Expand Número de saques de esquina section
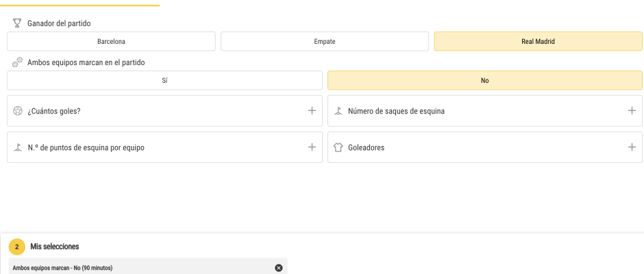Image resolution: width=644 pixels, height=274 pixels. point(632,110)
